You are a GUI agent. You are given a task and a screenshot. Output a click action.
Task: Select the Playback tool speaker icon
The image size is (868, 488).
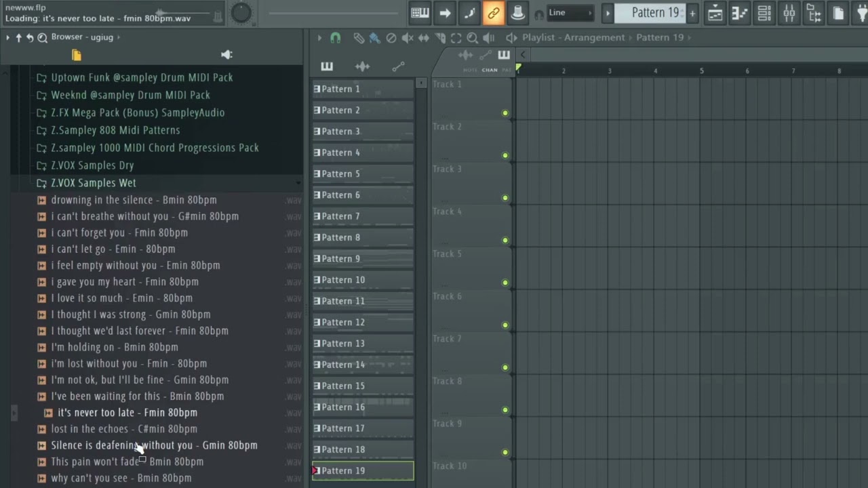(489, 38)
